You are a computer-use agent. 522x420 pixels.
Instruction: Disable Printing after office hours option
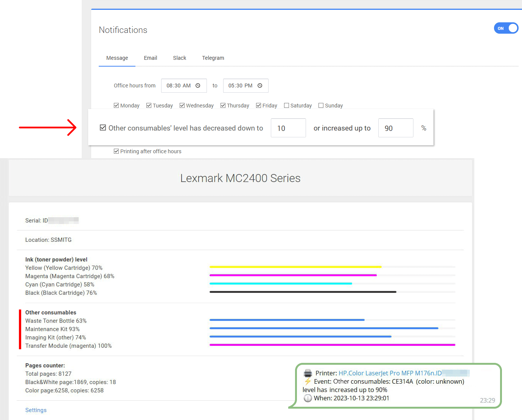click(117, 151)
